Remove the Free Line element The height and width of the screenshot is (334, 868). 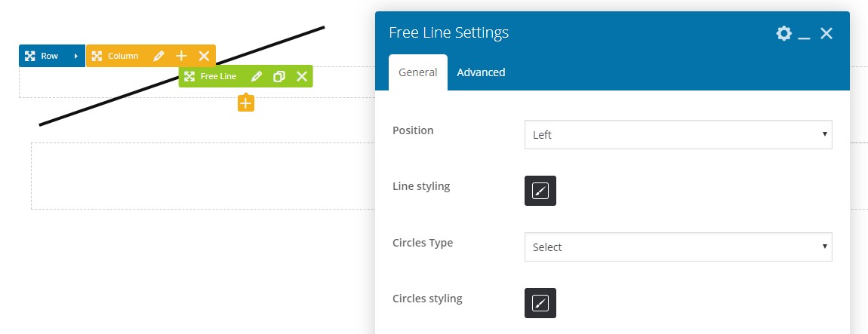point(302,76)
